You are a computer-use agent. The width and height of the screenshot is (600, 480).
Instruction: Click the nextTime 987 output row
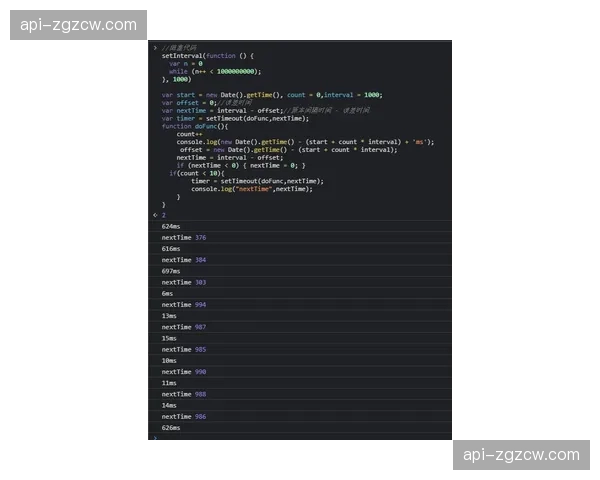[184, 327]
